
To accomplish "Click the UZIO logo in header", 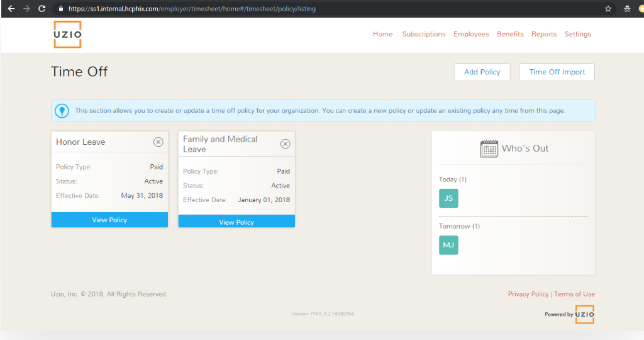I will [x=67, y=35].
